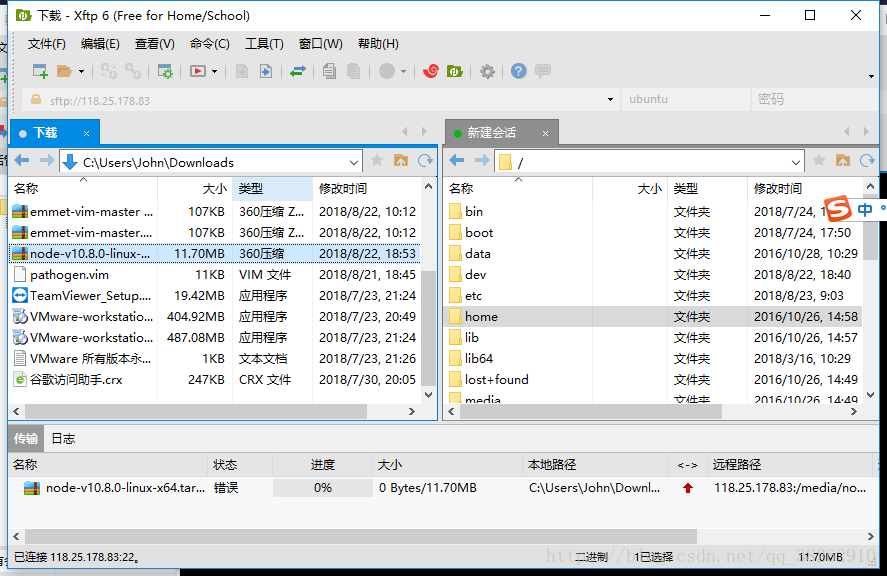
Task: Click the 0% transfer progress bar
Action: click(x=322, y=488)
